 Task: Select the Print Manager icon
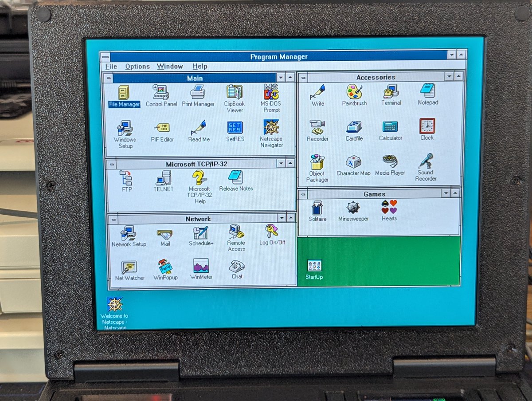click(x=198, y=92)
